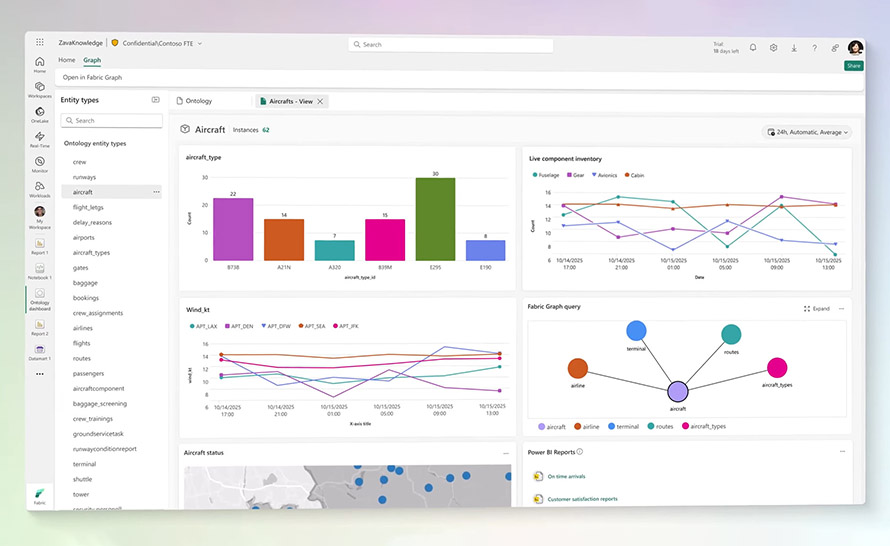The width and height of the screenshot is (890, 546).
Task: Open Datamart 1 in sidebar
Action: pos(40,352)
